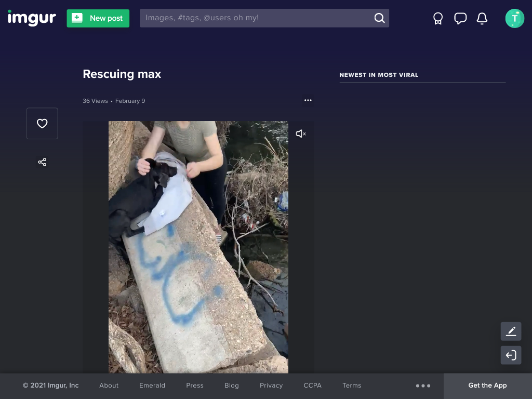Open the Emerald footer link
Image resolution: width=532 pixels, height=399 pixels.
click(152, 385)
